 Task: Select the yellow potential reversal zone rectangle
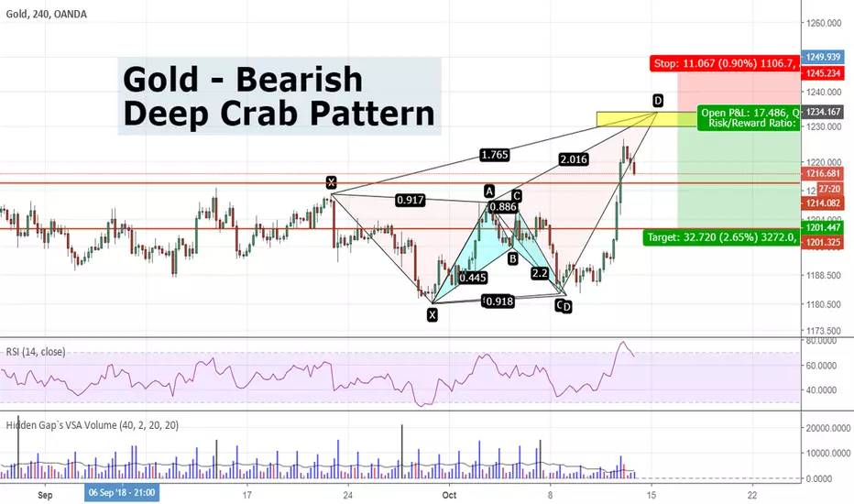point(647,119)
